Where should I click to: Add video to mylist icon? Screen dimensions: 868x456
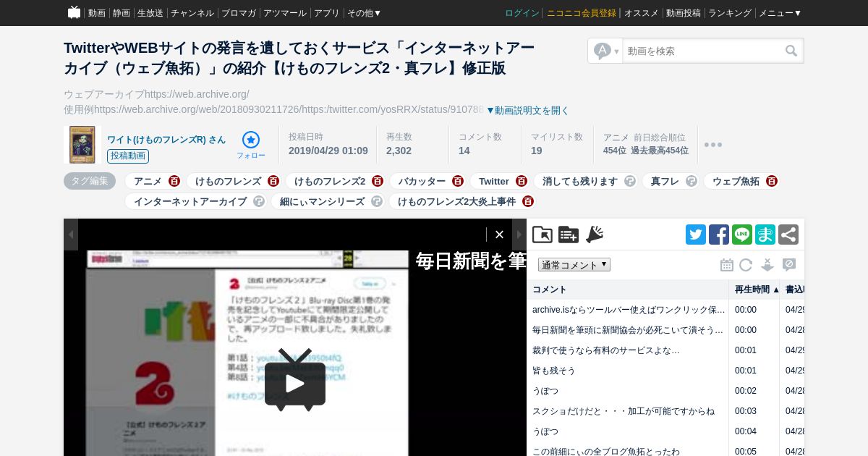click(569, 235)
